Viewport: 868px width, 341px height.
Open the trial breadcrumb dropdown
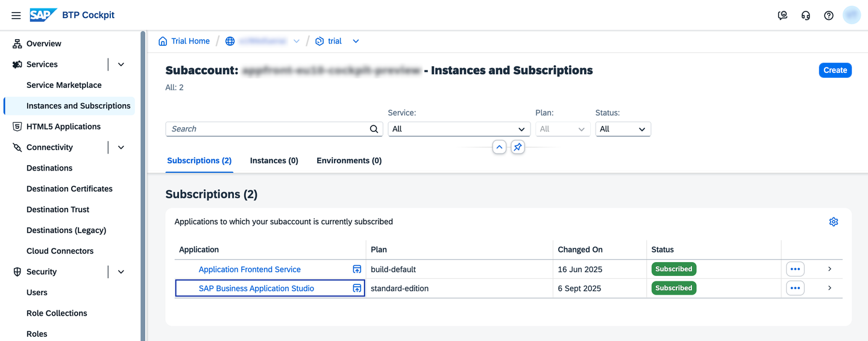coord(356,41)
